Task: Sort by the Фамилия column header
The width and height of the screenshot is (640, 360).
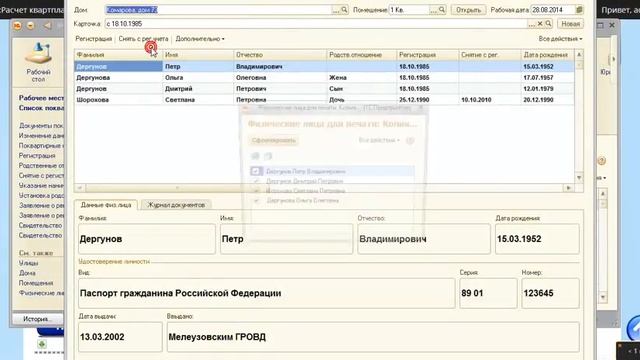Action: 118,55
